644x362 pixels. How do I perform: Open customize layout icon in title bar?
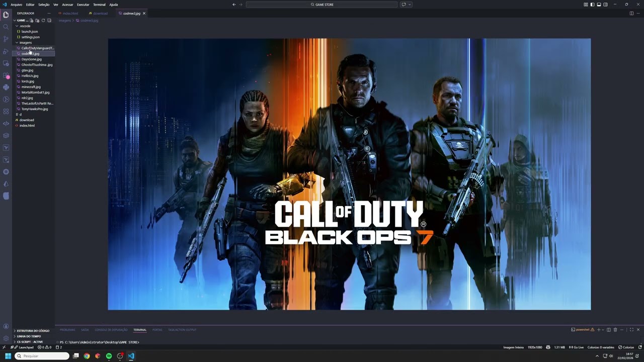(586, 5)
